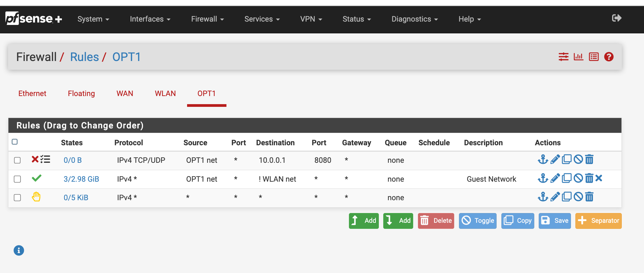
Task: Check the box for 0/5 KiB rule
Action: (17, 198)
